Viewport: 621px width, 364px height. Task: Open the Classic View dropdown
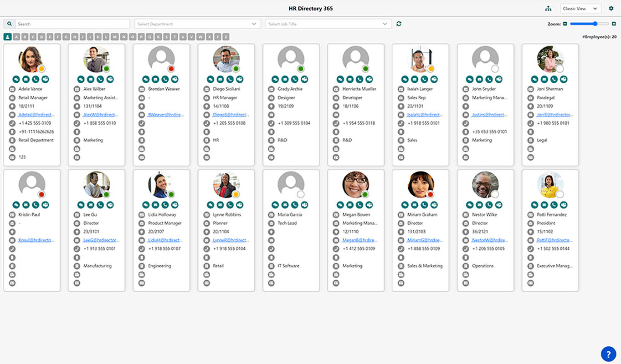[x=580, y=9]
